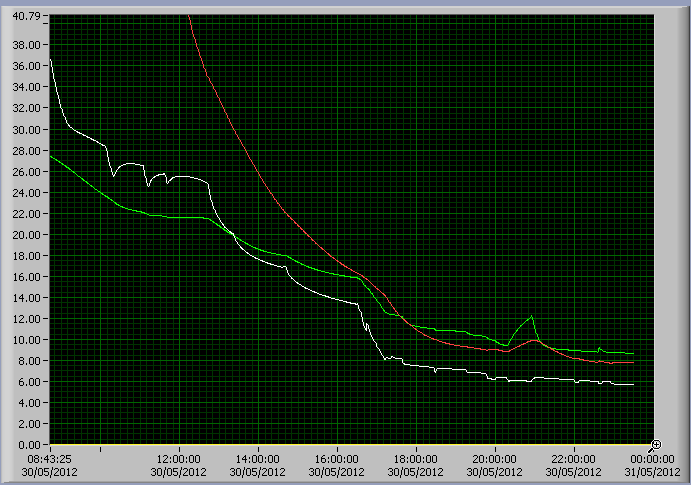691x485 pixels.
Task: Click the 18:00:00 X-axis time marker
Action: point(416,460)
